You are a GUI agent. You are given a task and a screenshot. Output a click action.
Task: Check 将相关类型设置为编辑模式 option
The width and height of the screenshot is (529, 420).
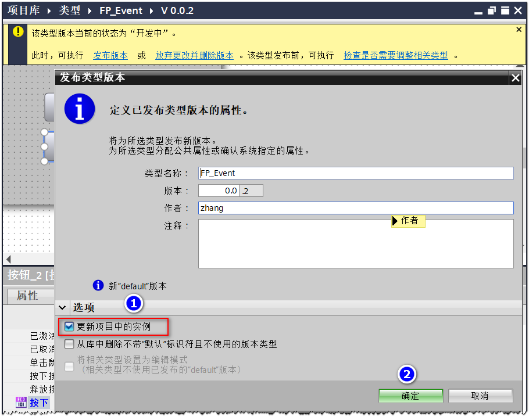tap(69, 366)
